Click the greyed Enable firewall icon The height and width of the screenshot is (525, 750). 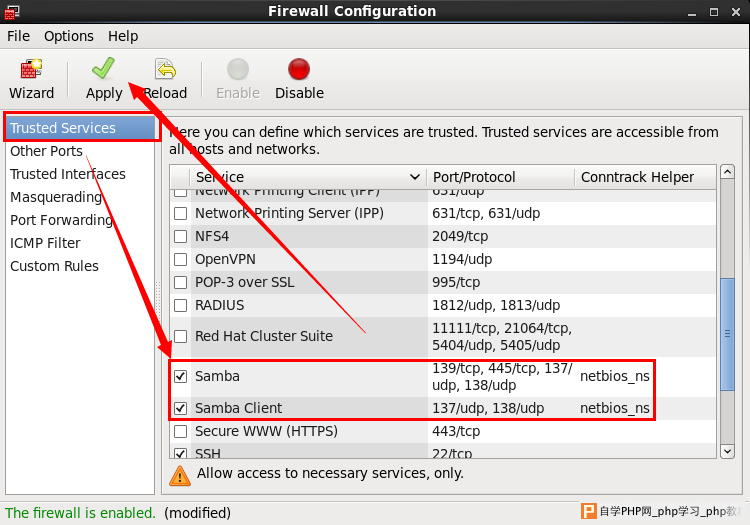238,70
